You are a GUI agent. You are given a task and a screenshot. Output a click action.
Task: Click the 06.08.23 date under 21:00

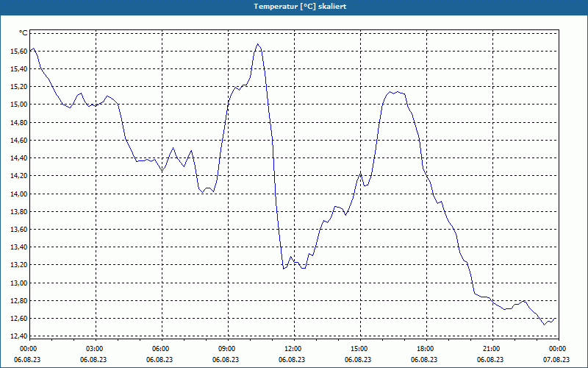[x=490, y=360]
